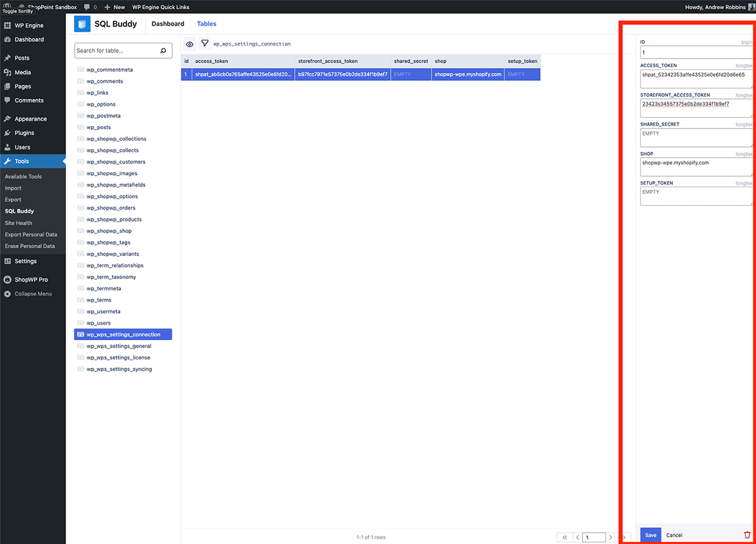Click the ACCESS_TOKEN text field
The height and width of the screenshot is (544, 756).
[696, 78]
